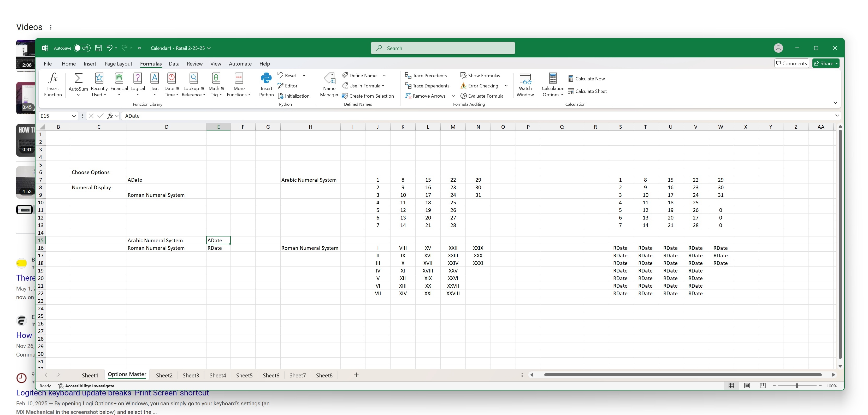
Task: Expand the Error Checking dropdown arrow
Action: click(506, 86)
